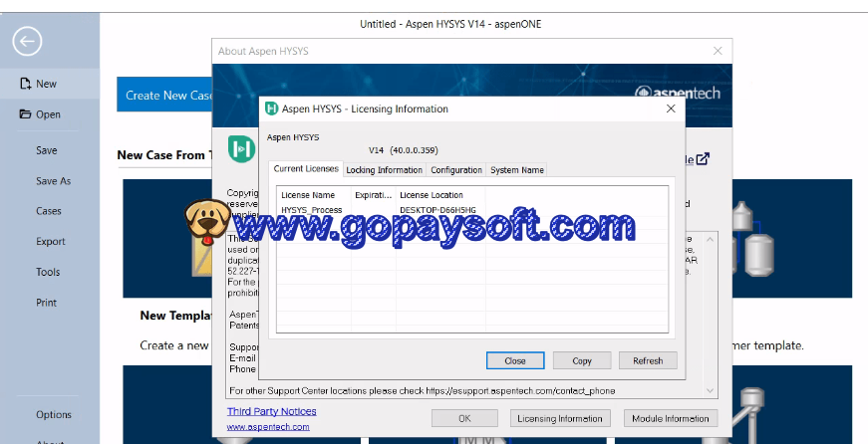This screenshot has height=444, width=868.
Task: Click the Create New Case tile
Action: point(164,96)
